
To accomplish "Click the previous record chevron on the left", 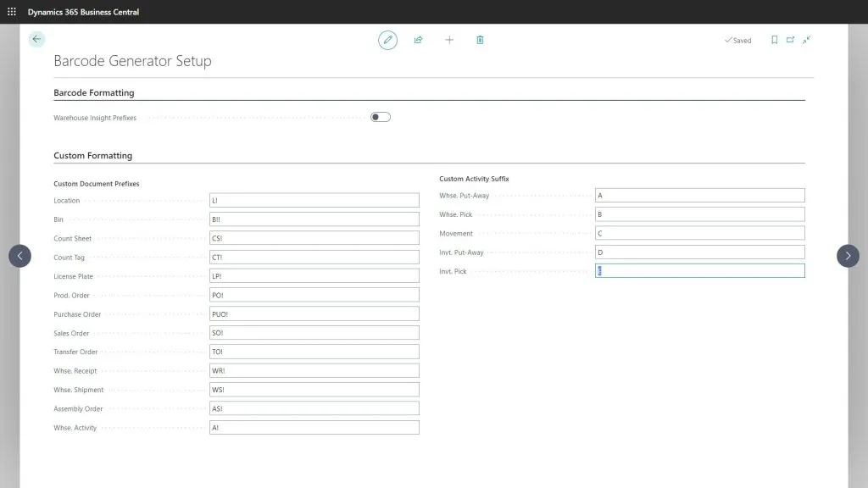I will 19,256.
